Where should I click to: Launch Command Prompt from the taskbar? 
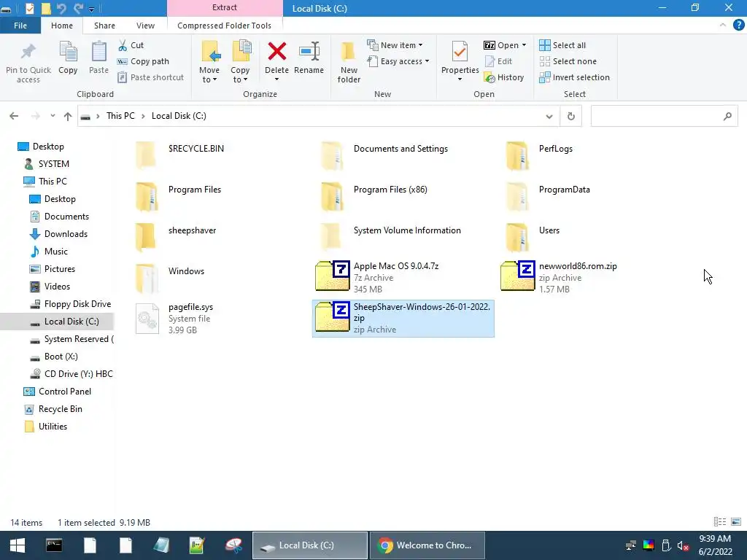pos(54,545)
